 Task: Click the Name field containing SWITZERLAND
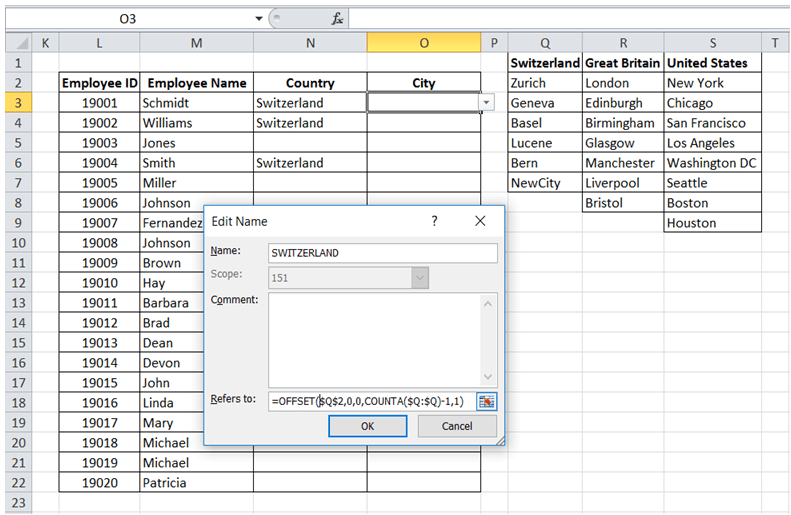pyautogui.click(x=383, y=253)
